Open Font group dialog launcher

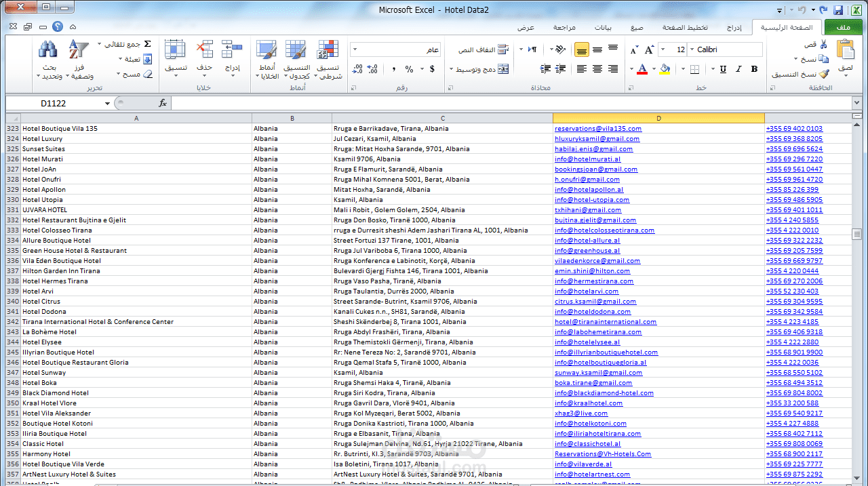631,88
